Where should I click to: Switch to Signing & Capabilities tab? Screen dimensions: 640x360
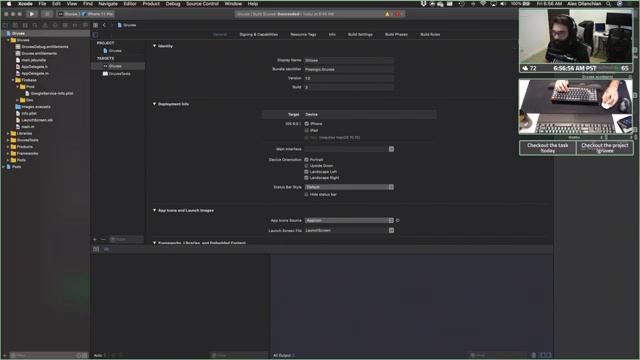point(259,35)
